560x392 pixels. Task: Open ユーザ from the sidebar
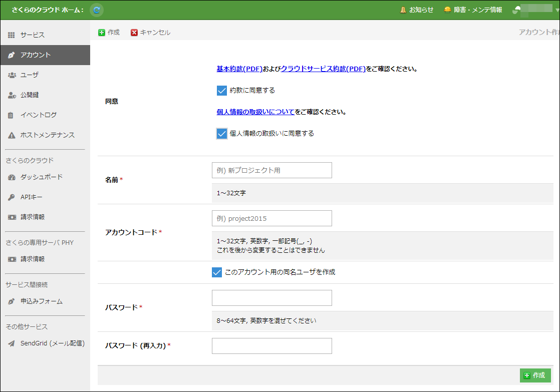tap(29, 75)
